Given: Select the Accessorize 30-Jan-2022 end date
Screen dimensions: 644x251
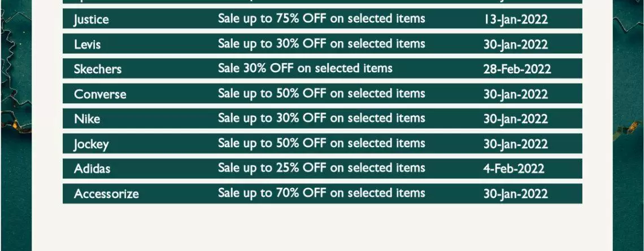Looking at the screenshot, I should click(515, 193).
